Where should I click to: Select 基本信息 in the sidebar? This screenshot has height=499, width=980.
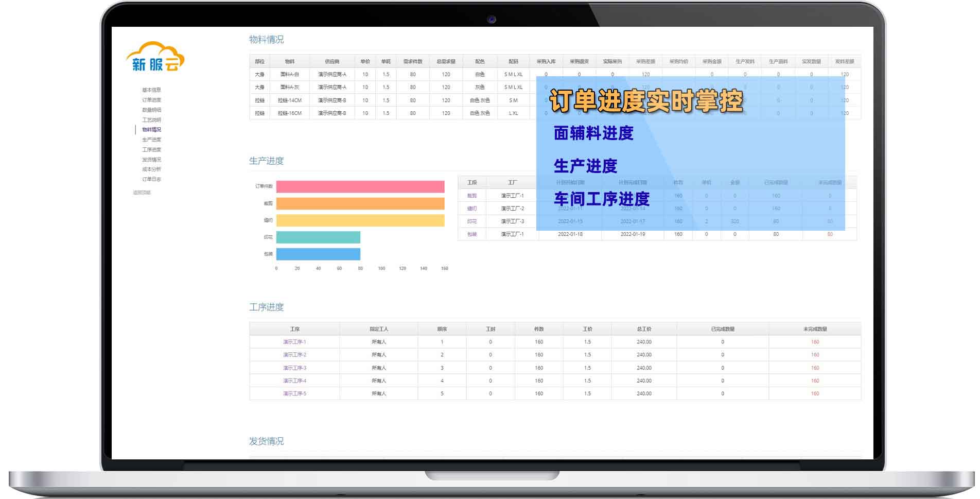pos(151,89)
